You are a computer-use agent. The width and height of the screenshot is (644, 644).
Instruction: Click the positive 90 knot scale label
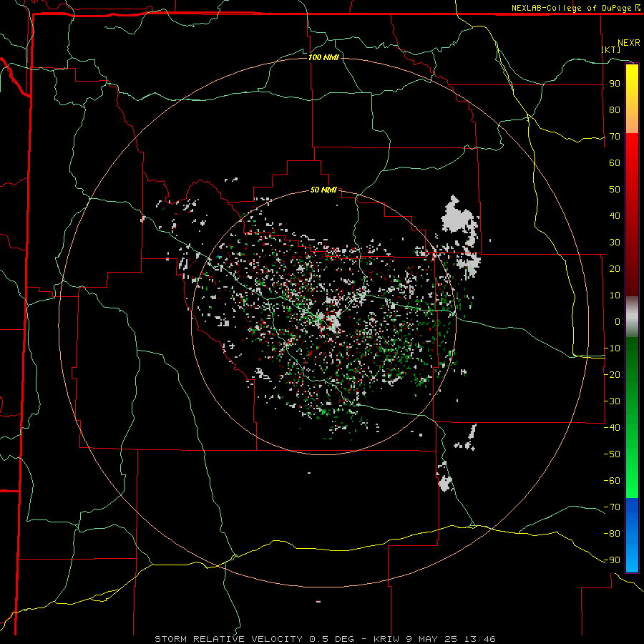[x=615, y=84]
